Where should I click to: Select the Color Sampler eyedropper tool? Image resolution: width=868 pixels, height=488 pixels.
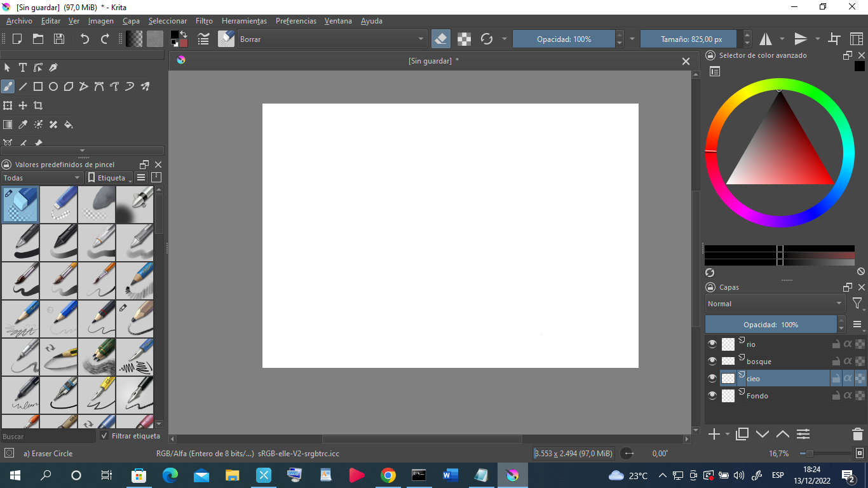(x=23, y=125)
